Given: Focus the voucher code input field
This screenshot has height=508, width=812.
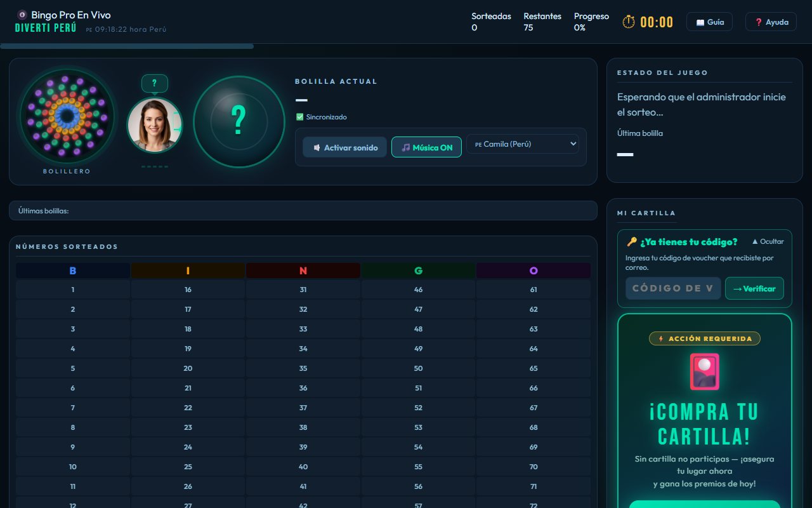Looking at the screenshot, I should pyautogui.click(x=673, y=288).
